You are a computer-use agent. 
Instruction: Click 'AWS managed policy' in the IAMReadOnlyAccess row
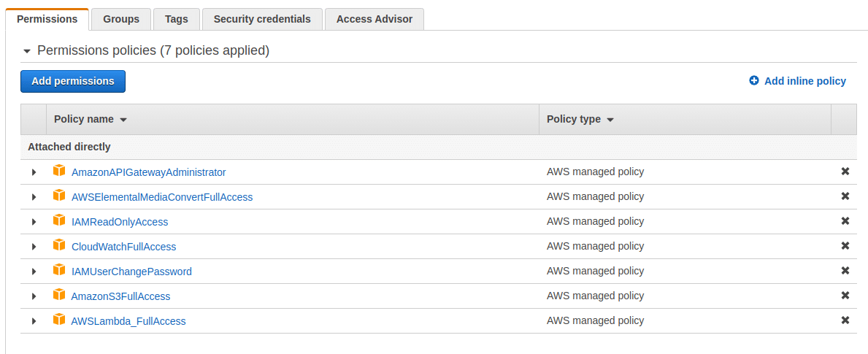click(x=595, y=221)
